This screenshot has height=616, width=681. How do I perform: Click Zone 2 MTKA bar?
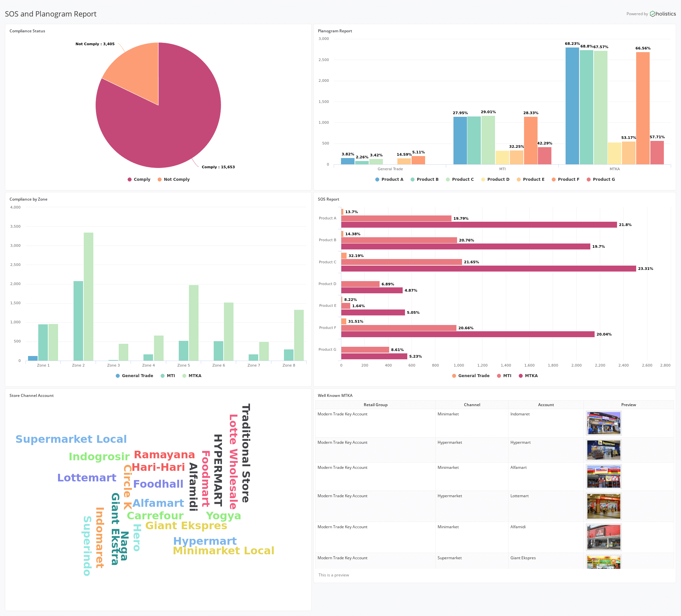(x=88, y=296)
